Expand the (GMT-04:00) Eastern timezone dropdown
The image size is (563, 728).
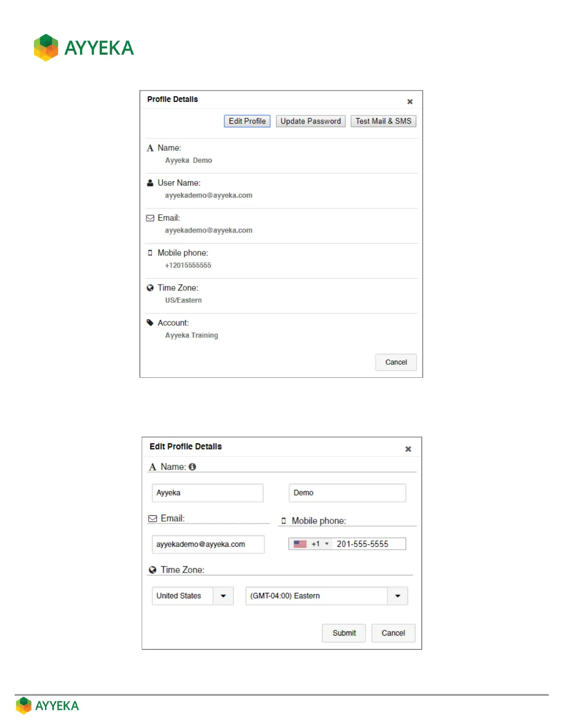tap(397, 596)
